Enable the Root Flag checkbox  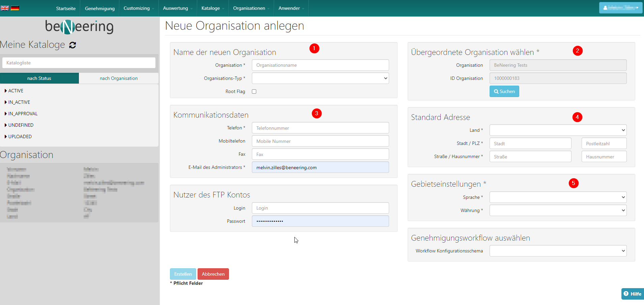click(254, 92)
